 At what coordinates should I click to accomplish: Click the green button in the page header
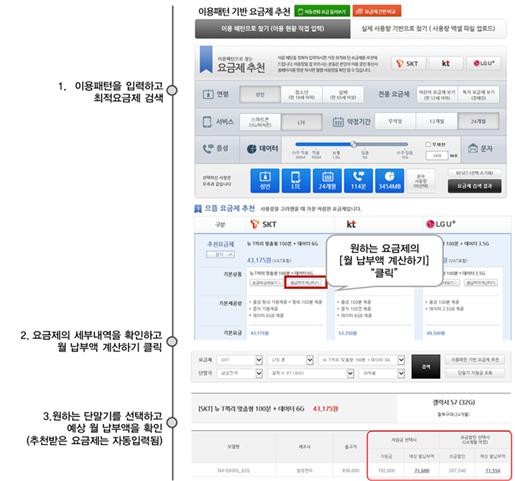point(322,11)
